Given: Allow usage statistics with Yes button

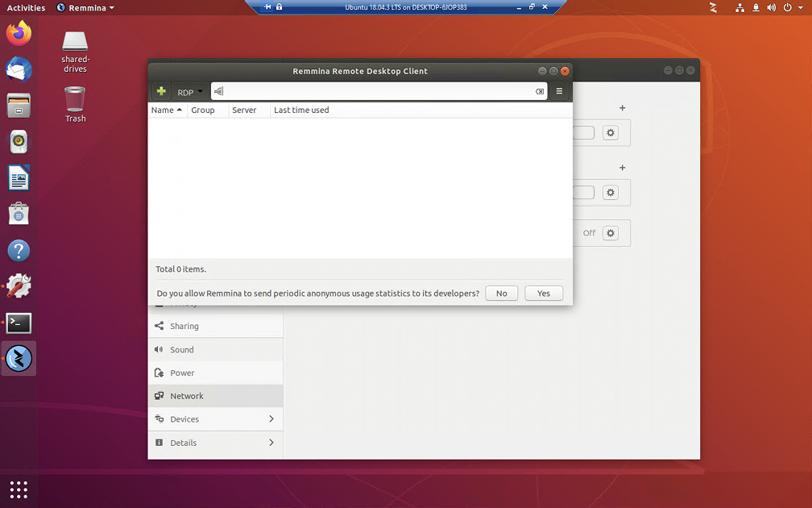Looking at the screenshot, I should [x=544, y=294].
